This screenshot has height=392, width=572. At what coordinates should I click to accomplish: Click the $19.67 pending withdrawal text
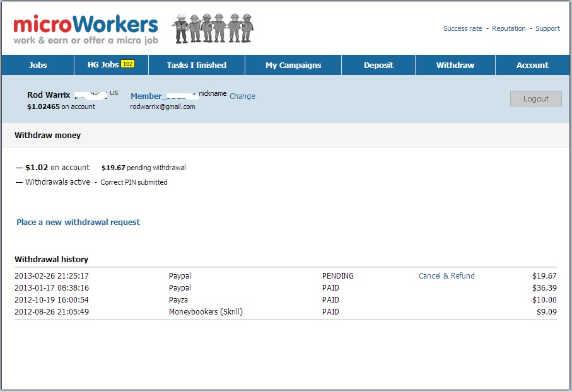(143, 168)
